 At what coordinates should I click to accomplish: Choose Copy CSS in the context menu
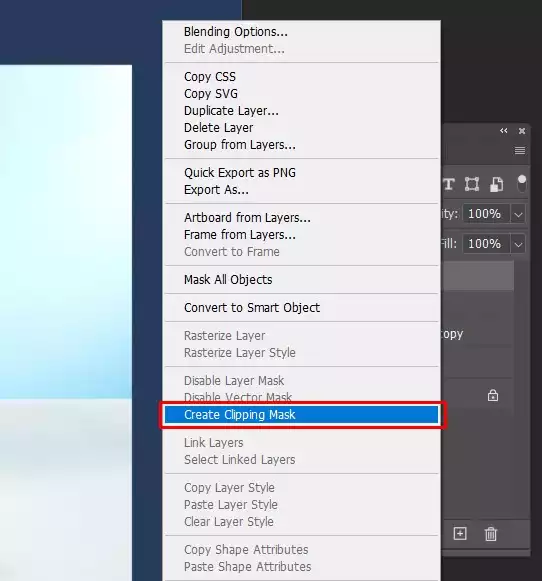pos(210,77)
